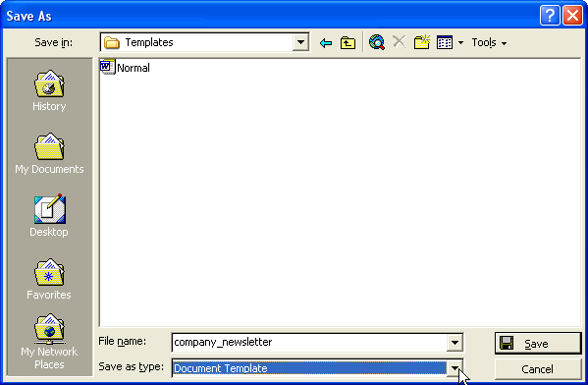Click the Views grid icon
The width and height of the screenshot is (588, 385).
(445, 42)
